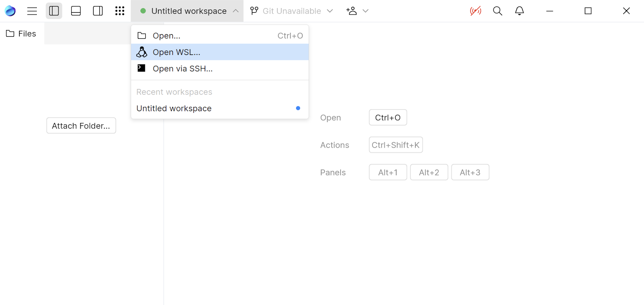Toggle the bottom dock visibility
This screenshot has height=305, width=644.
point(76,11)
